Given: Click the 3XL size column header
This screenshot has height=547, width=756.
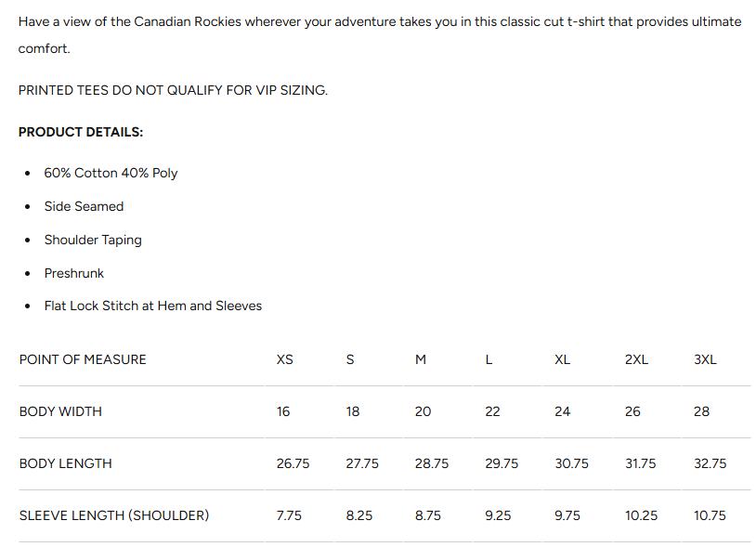Looking at the screenshot, I should tap(705, 359).
